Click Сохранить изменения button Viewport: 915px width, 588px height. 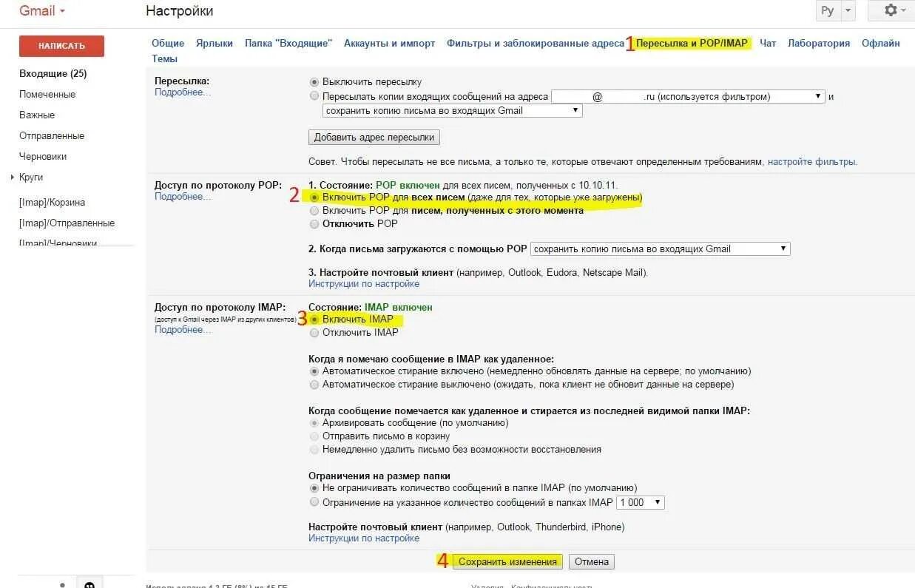point(507,562)
